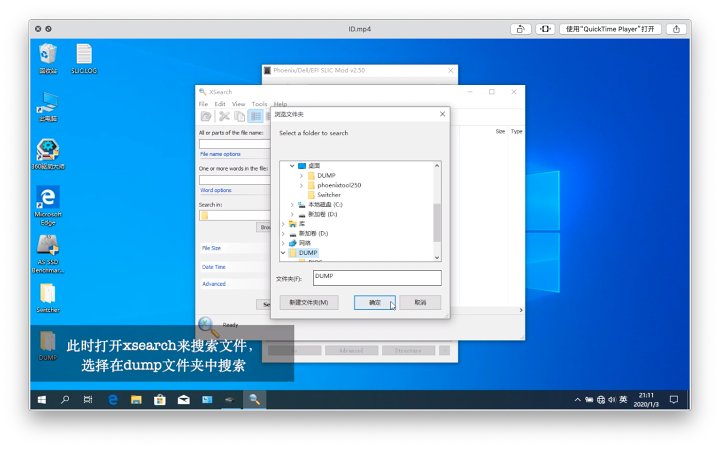720x449 pixels.
Task: Open the SLICLOG file on desktop
Action: coord(84,54)
